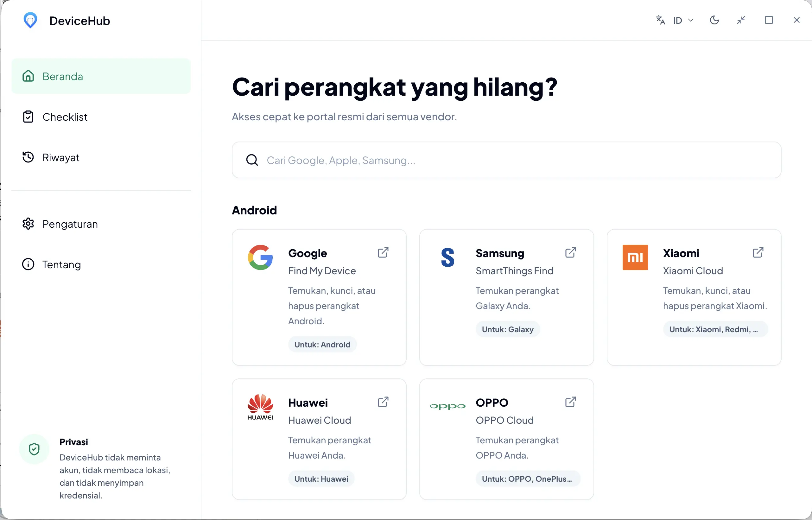The height and width of the screenshot is (520, 812).
Task: Click the Pengaturan gear icon
Action: click(x=28, y=224)
